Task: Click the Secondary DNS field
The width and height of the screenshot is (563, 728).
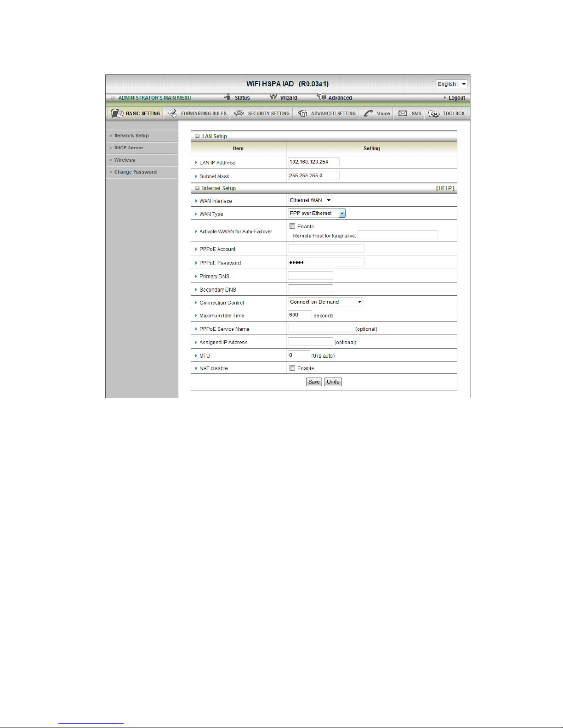Action: click(x=310, y=289)
